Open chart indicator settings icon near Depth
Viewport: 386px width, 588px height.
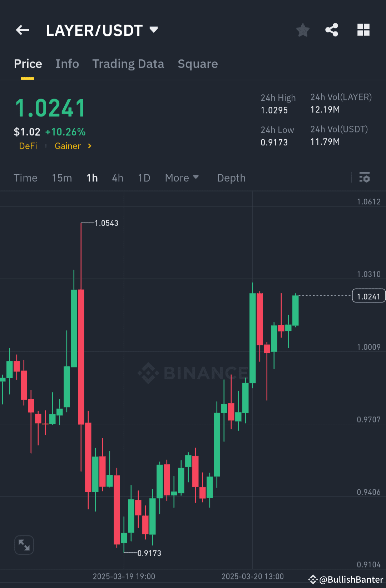click(364, 178)
